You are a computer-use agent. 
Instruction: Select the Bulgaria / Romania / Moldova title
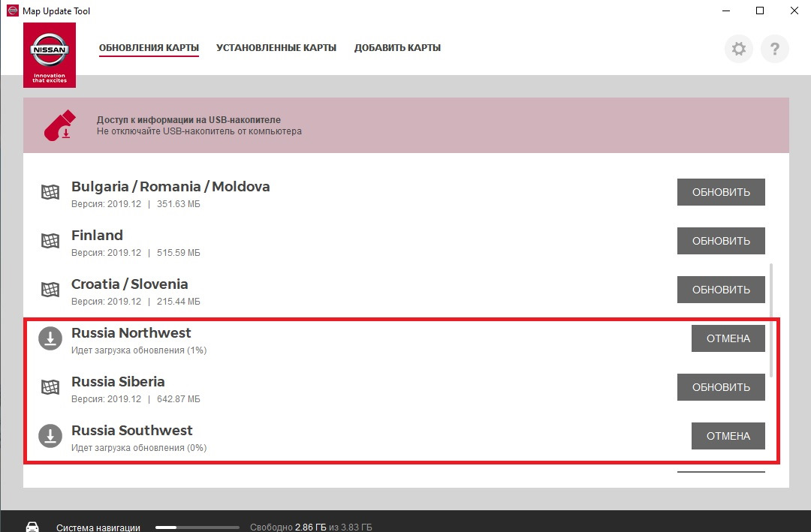coord(170,187)
